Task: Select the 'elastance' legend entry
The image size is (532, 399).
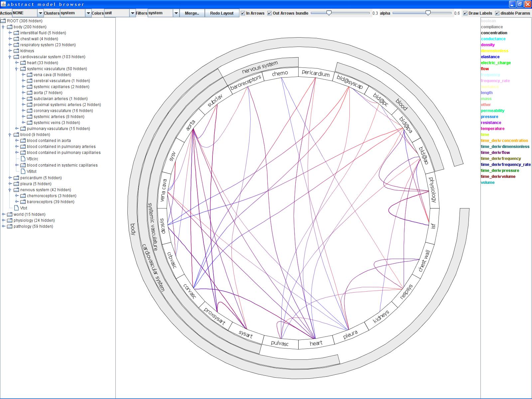Action: tap(490, 57)
